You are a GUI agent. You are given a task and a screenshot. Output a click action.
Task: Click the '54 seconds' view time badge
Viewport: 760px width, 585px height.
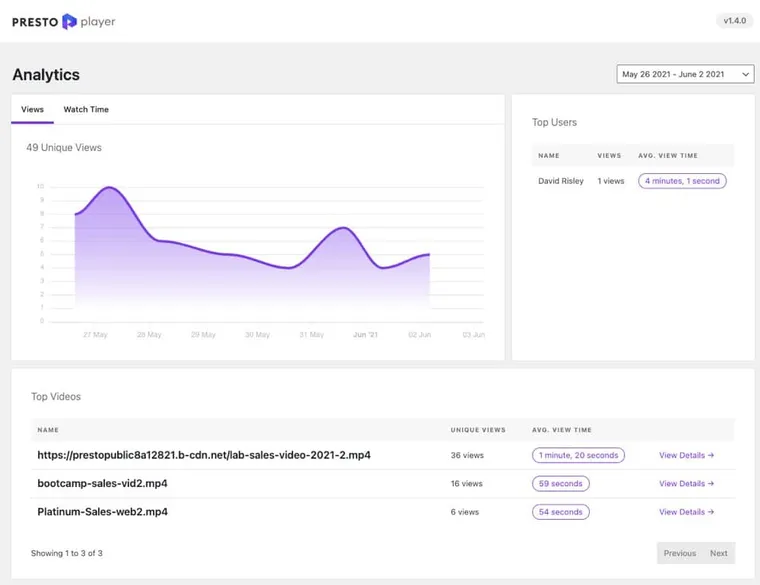561,512
